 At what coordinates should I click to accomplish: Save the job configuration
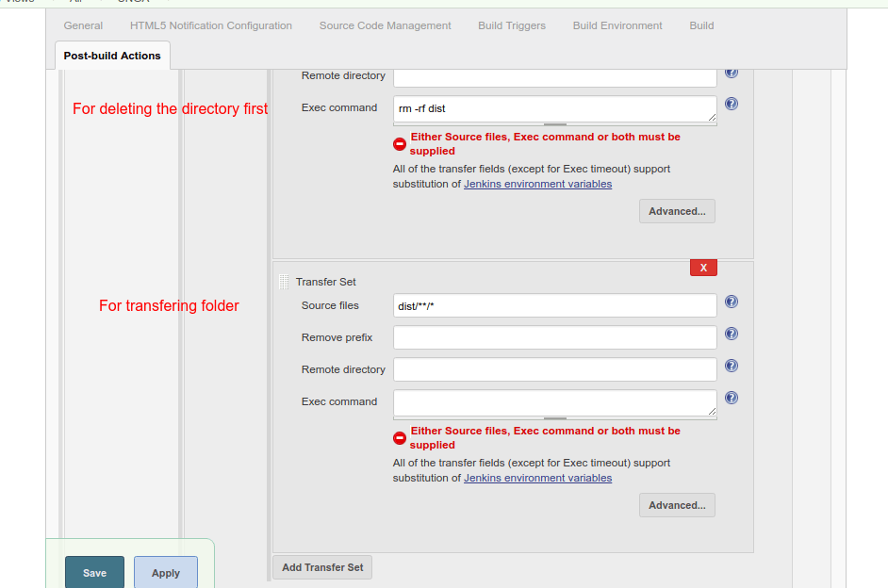[94, 573]
